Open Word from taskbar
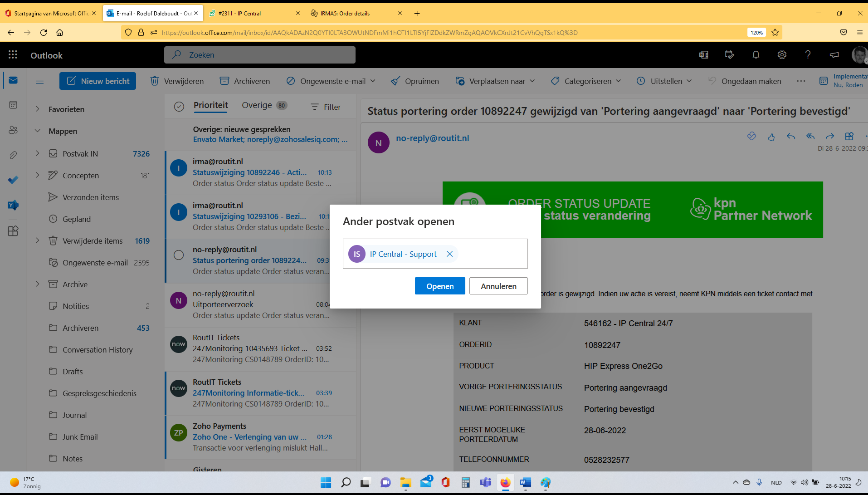Viewport: 868px width, 495px height. click(x=525, y=482)
